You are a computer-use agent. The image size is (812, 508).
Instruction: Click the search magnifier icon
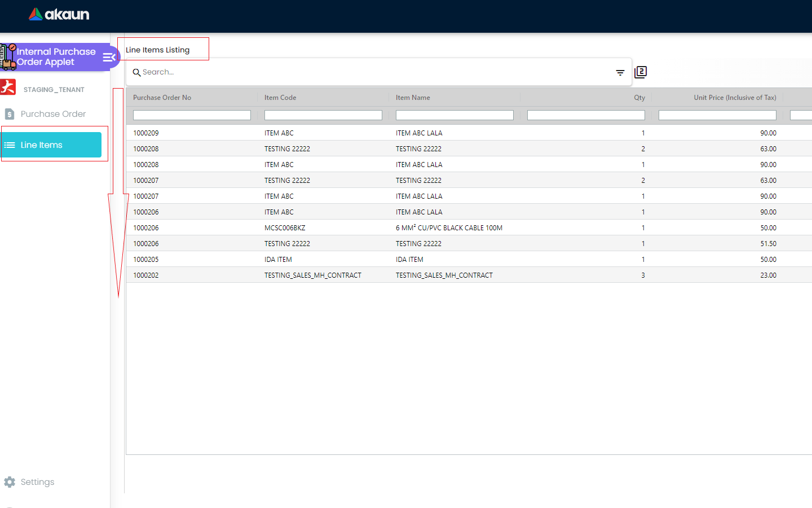point(136,73)
